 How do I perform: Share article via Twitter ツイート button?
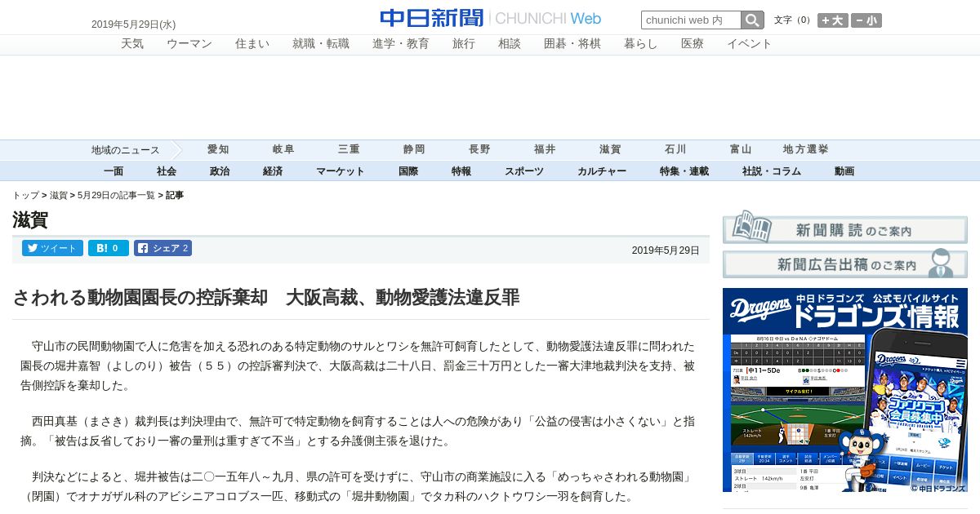52,248
